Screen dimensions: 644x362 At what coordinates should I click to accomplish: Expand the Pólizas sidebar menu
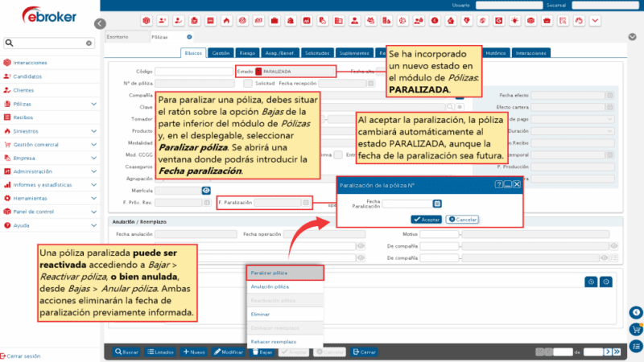coord(93,104)
